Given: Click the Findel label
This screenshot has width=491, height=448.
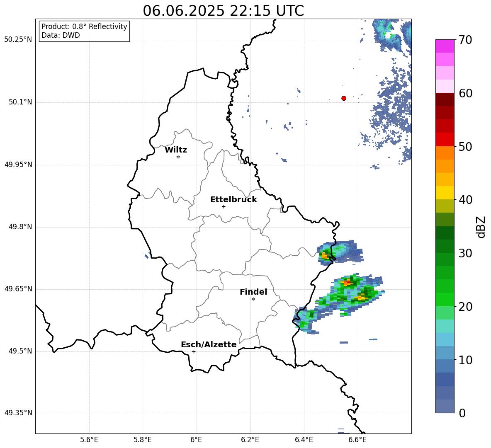Looking at the screenshot, I should pyautogui.click(x=253, y=292).
